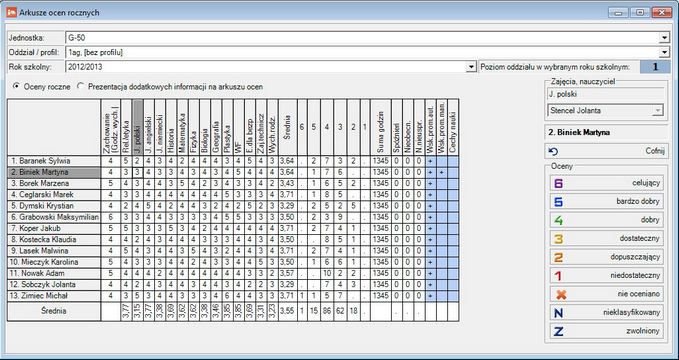This screenshot has height=360, width=679.
Task: Click Grabowski Maksymilian's Zachowanie grade 6
Action: [x=111, y=217]
